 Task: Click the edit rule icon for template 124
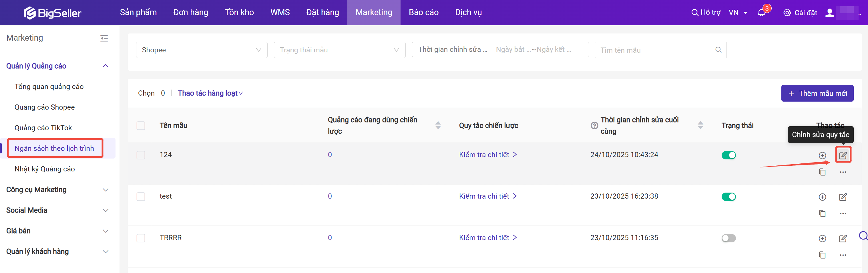pos(843,155)
